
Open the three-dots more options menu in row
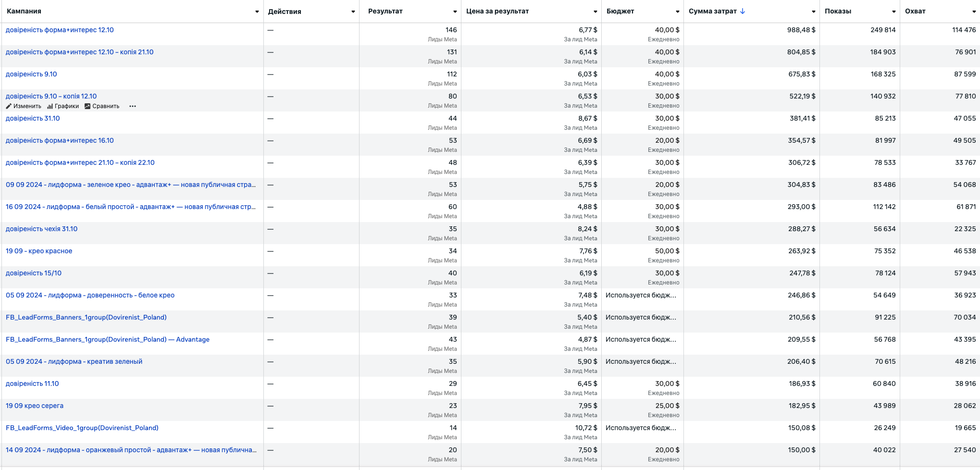click(133, 106)
